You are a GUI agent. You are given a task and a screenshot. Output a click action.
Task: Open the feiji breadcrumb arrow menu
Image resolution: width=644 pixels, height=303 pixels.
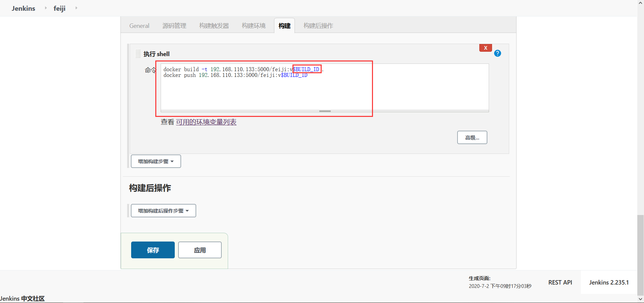(x=76, y=8)
